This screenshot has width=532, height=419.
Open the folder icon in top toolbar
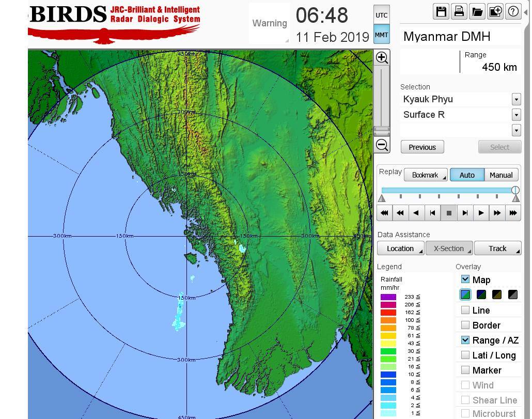[x=477, y=11]
